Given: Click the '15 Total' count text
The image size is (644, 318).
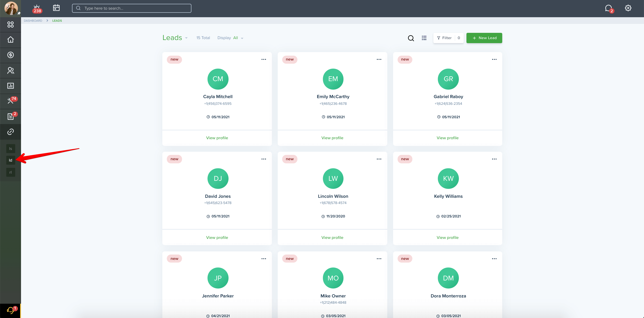Looking at the screenshot, I should 203,38.
